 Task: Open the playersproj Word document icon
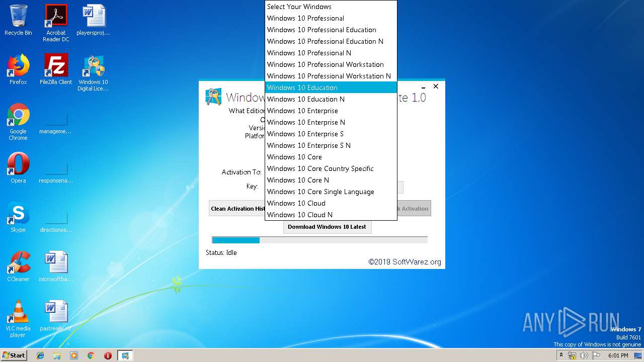tap(93, 20)
